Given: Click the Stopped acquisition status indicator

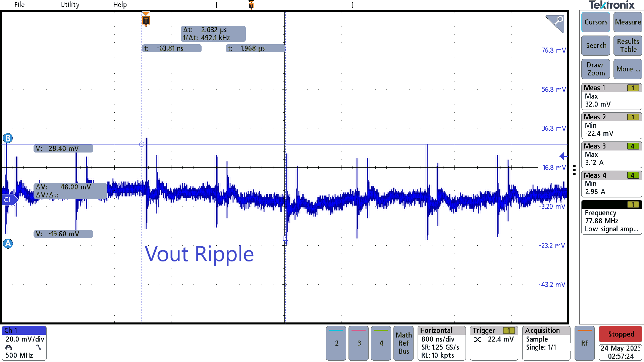Looking at the screenshot, I should (x=620, y=334).
